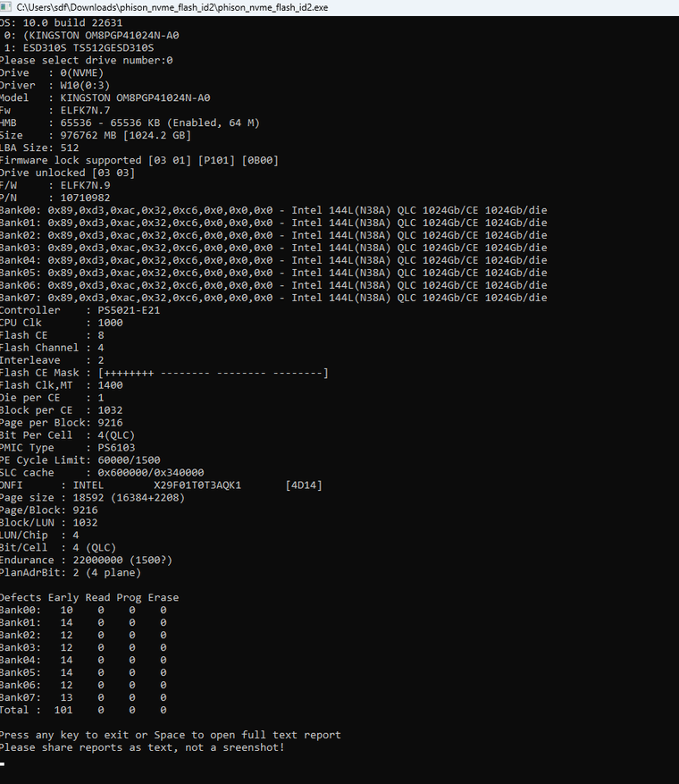Select the 'OS: 10.0 build 22631' line
Image resolution: width=679 pixels, height=784 pixels.
click(61, 23)
